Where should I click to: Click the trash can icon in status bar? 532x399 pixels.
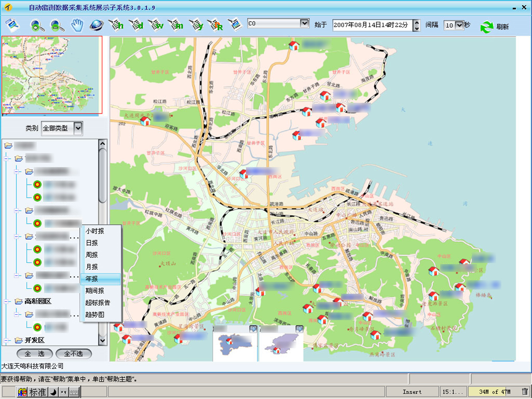click(x=525, y=392)
